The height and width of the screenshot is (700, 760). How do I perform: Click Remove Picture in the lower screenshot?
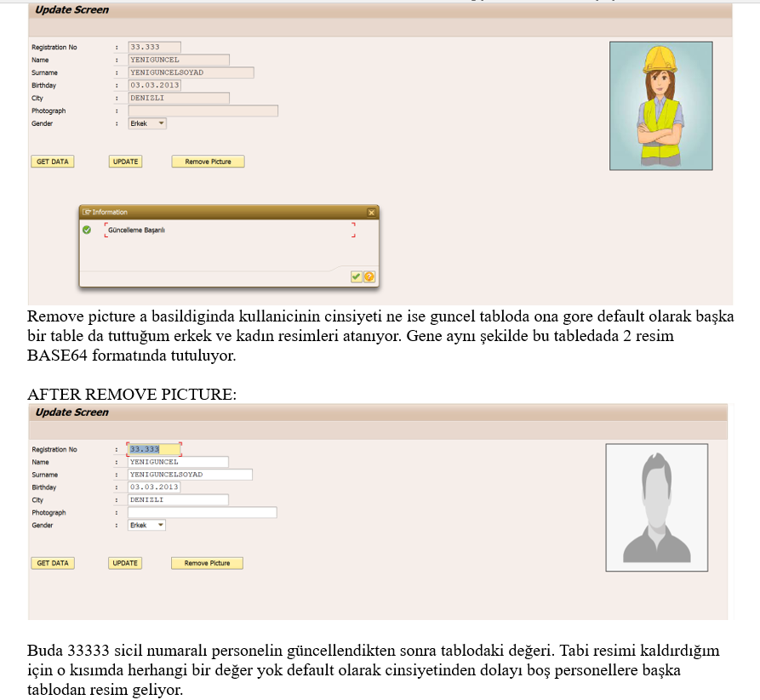click(x=207, y=562)
